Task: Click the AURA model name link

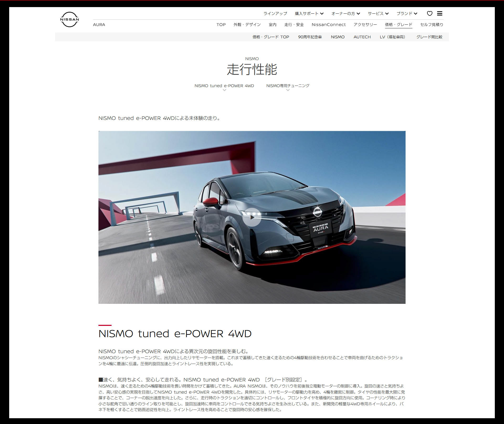Action: click(99, 25)
